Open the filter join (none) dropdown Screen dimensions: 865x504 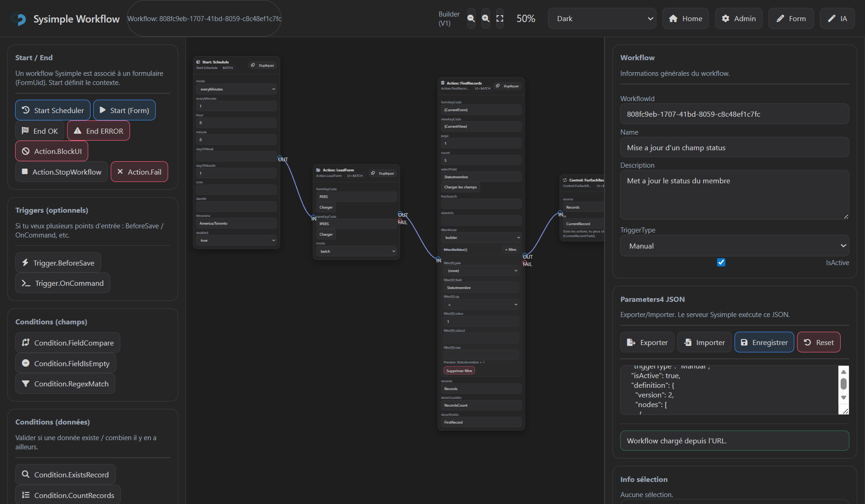pyautogui.click(x=481, y=271)
